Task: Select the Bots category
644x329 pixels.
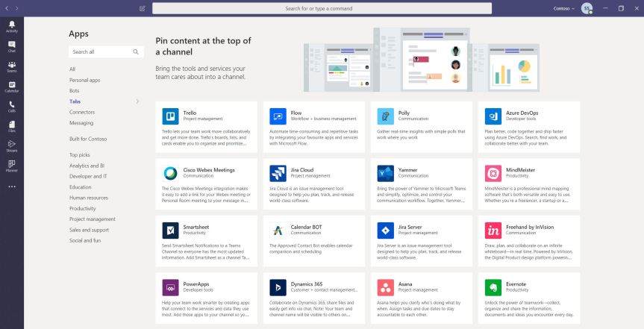Action: tap(74, 90)
